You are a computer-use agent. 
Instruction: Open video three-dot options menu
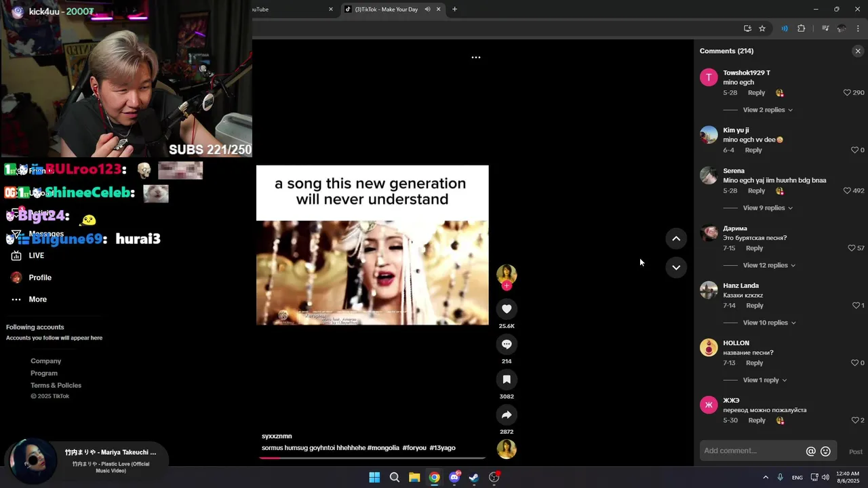(x=476, y=58)
